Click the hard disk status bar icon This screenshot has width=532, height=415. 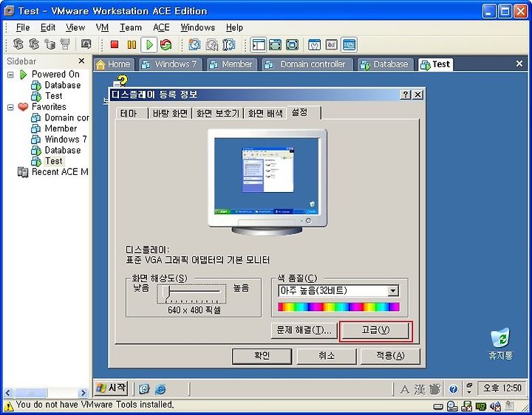click(x=438, y=406)
